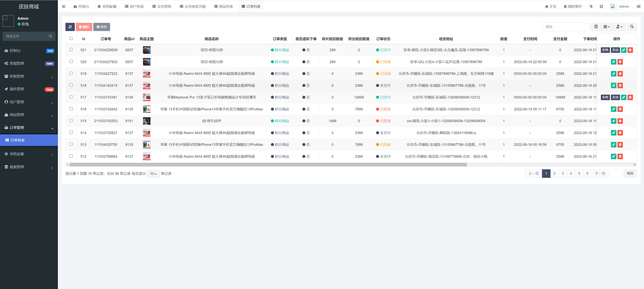Check the checkbox for order 517

click(x=71, y=97)
